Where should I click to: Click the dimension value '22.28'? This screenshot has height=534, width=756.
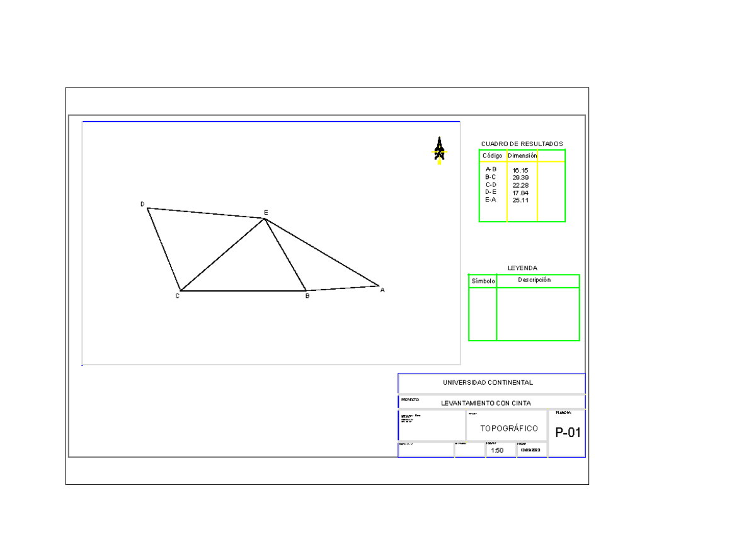(520, 185)
